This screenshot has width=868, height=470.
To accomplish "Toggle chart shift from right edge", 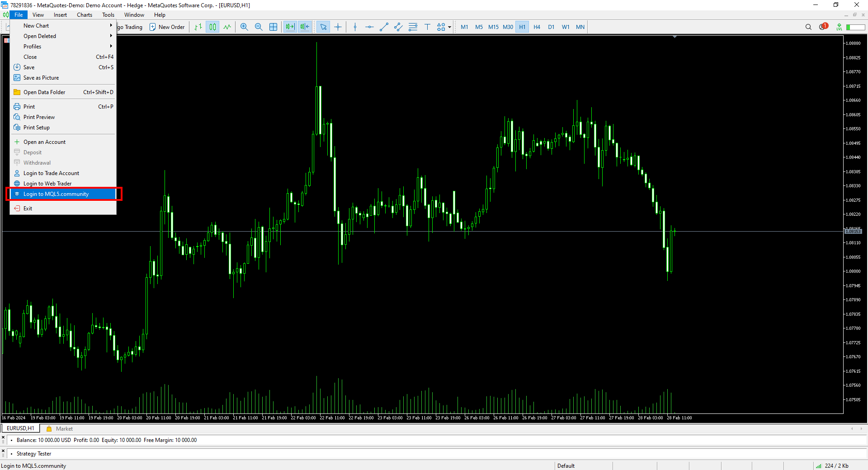I will 305,27.
